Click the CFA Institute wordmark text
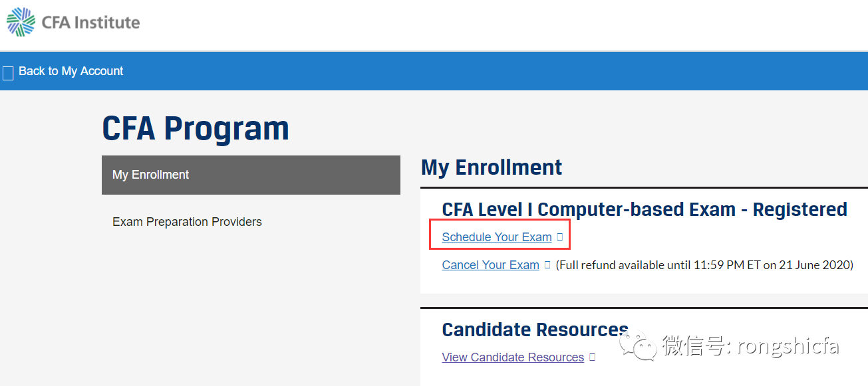 90,23
